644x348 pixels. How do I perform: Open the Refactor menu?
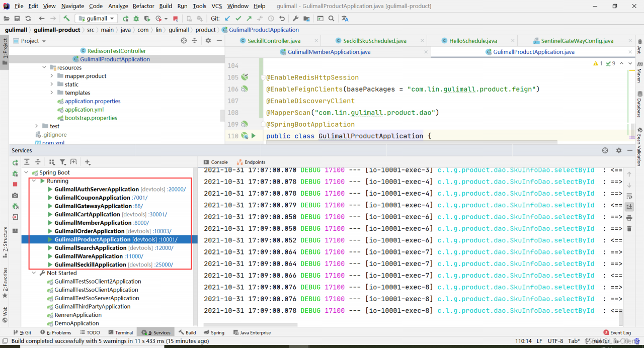point(143,6)
